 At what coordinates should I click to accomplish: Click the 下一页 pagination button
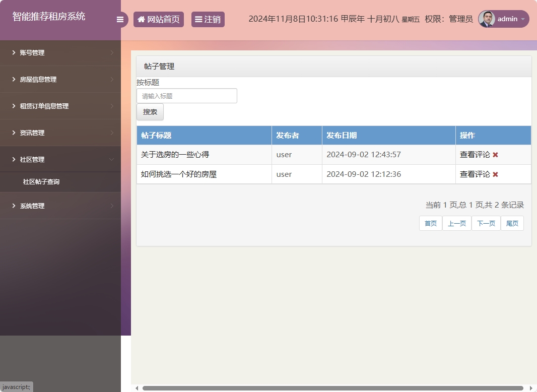point(486,223)
